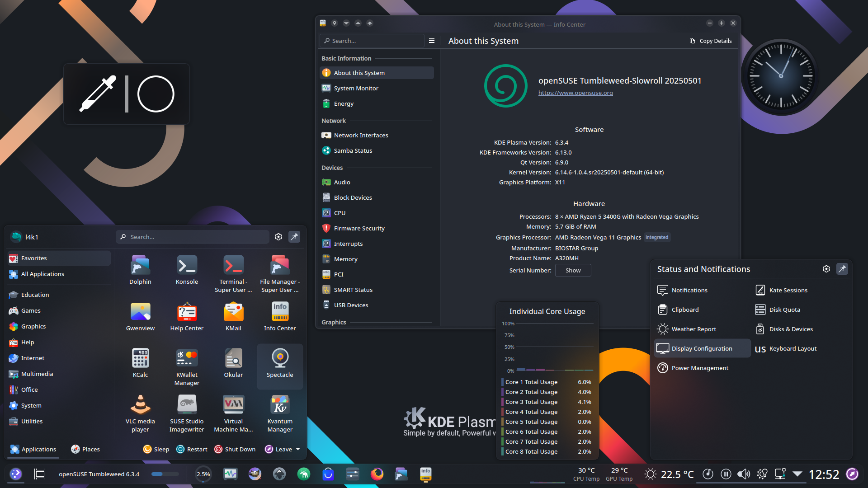Click the circular color swatch in picker widget
The width and height of the screenshot is (868, 488).
156,94
